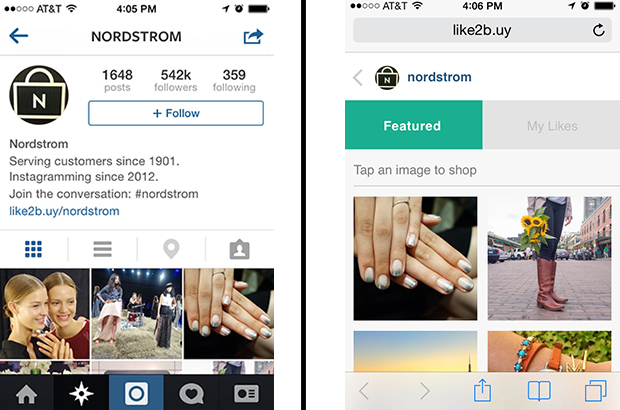Open the profile card icon in bottom bar
Image resolution: width=620 pixels, height=410 pixels.
pyautogui.click(x=246, y=394)
